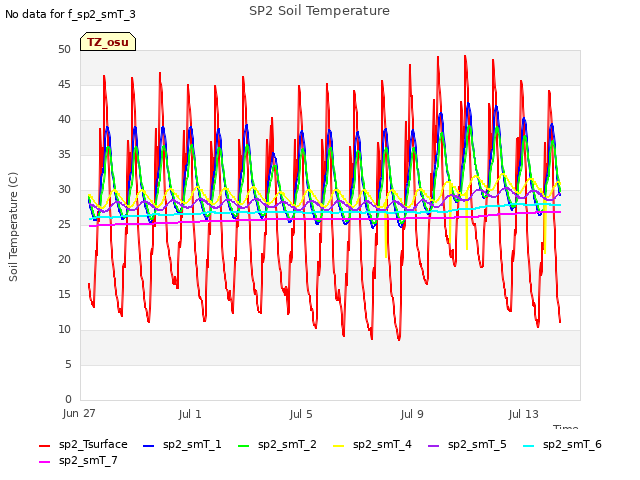This screenshot has width=640, height=480.
Task: Toggle the sp2_smT_5 legend entry
Action: (x=467, y=444)
